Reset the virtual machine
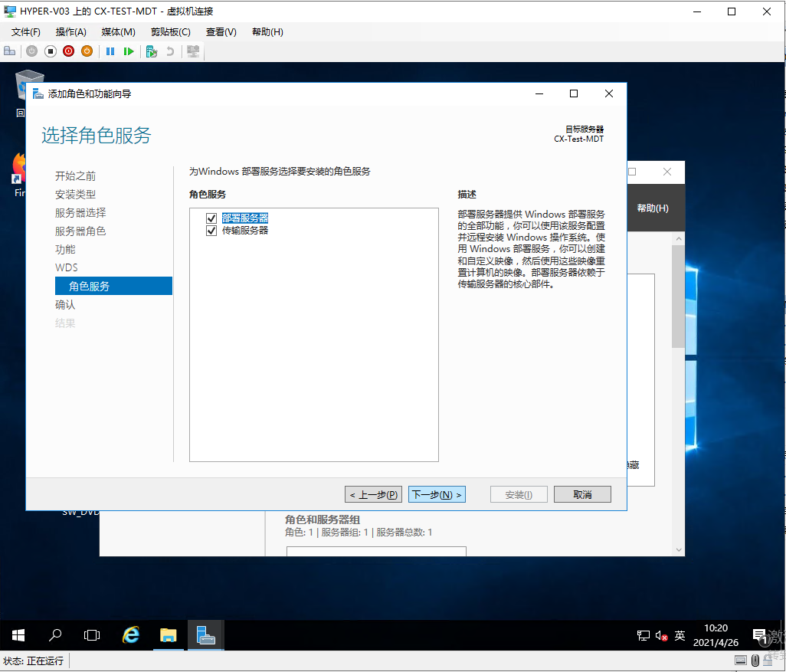Viewport: 786px width, 672px height. coord(129,51)
